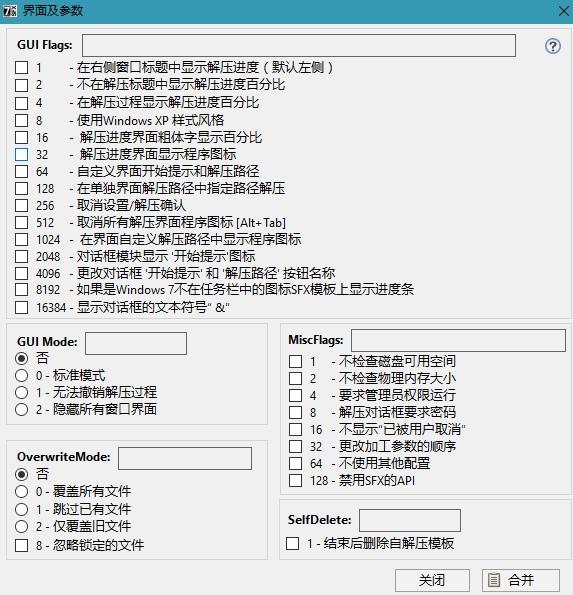Enable GUI flag 16384 文本符号 checkbox
Image resolution: width=573 pixels, height=595 pixels.
[x=22, y=307]
